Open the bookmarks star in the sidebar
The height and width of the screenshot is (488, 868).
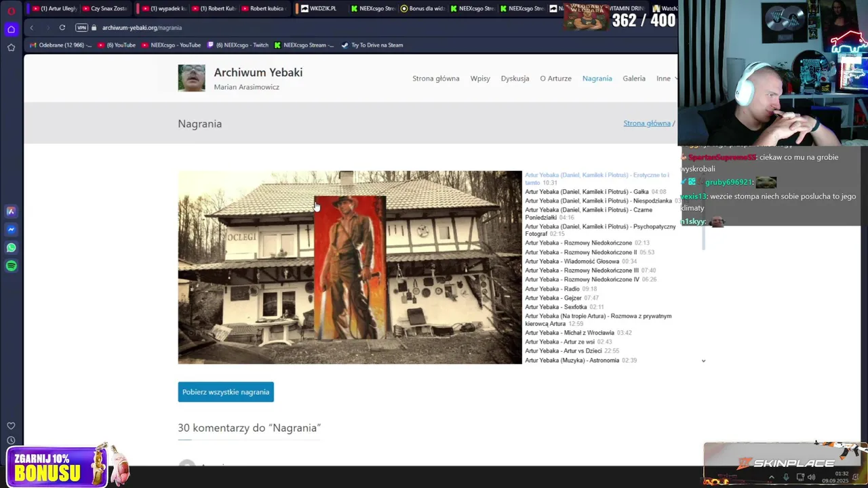coord(11,47)
